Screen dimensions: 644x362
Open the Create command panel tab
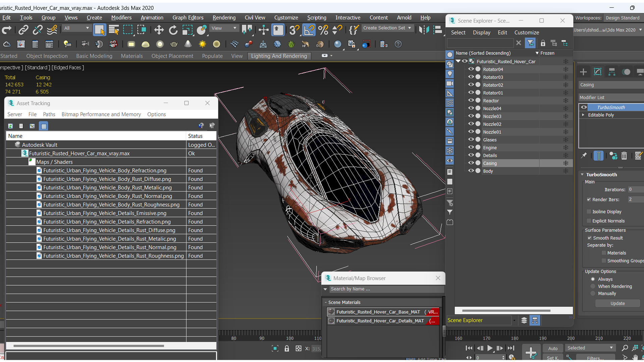(x=583, y=72)
